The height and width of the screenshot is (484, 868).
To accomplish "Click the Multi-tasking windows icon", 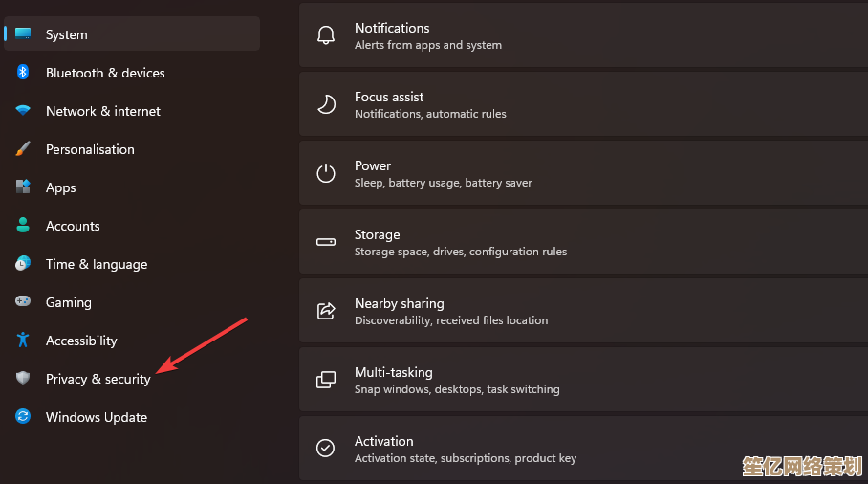I will pos(325,380).
